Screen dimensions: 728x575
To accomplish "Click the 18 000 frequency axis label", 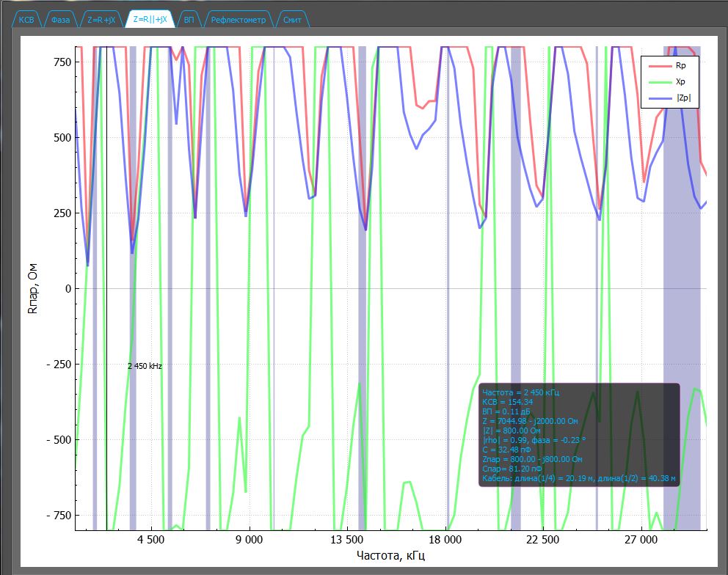I will tap(445, 541).
